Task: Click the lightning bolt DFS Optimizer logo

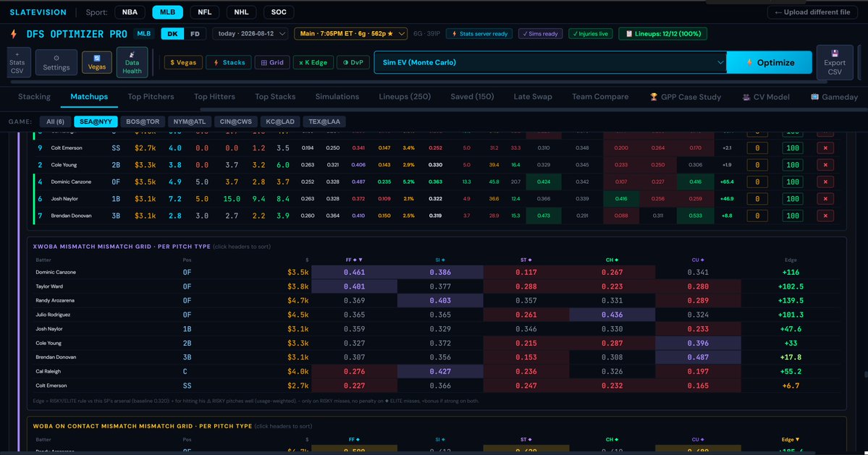Action: click(x=14, y=34)
